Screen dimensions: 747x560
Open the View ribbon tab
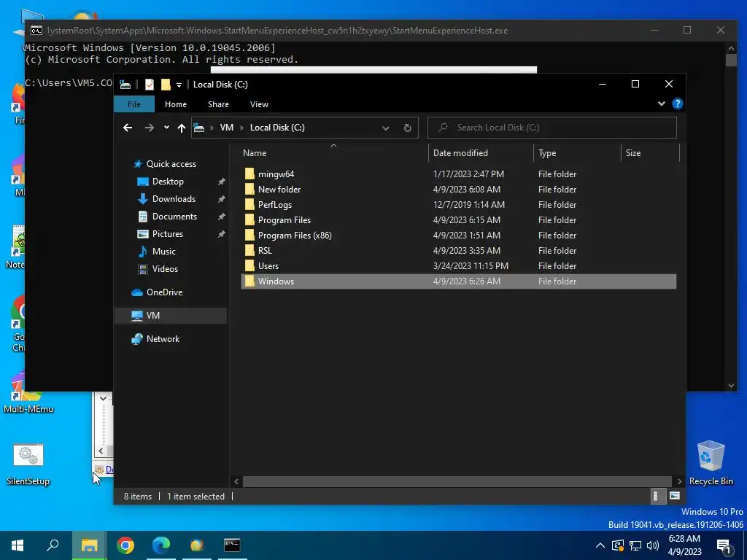pos(259,104)
